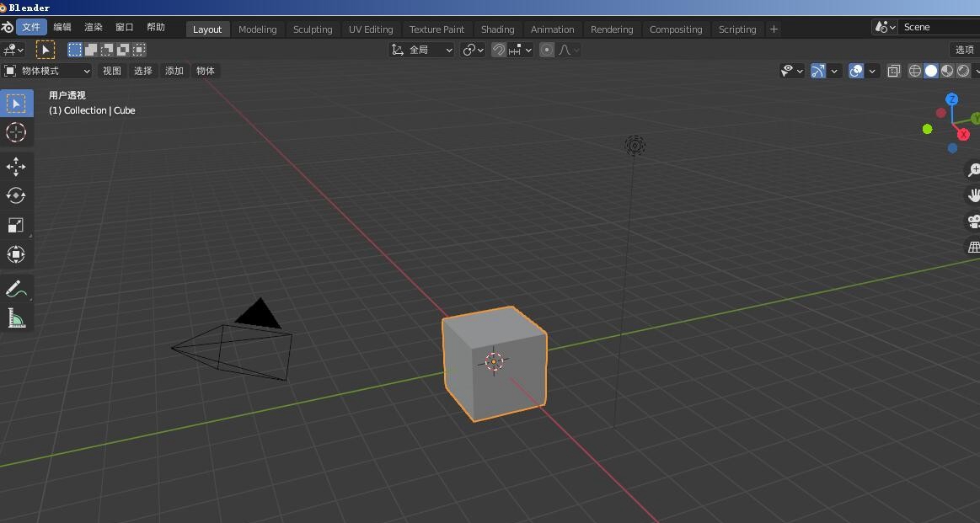Open the 帮助 menu

pos(156,28)
